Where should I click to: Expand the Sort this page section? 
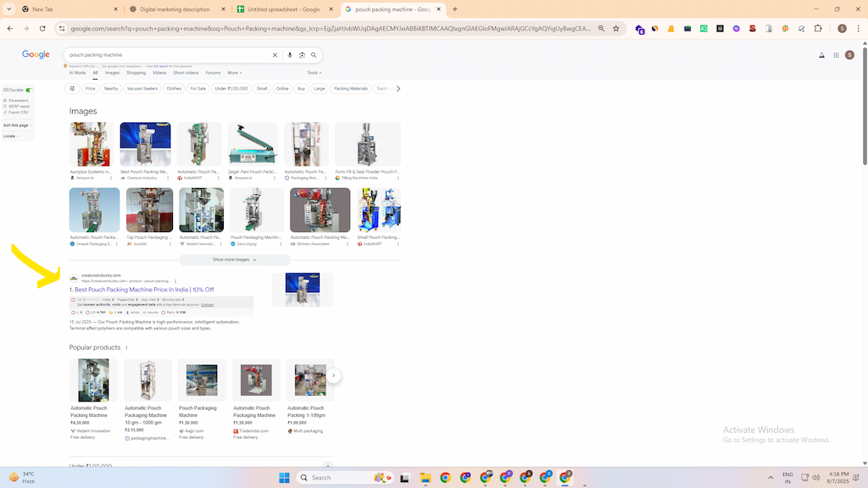point(14,125)
